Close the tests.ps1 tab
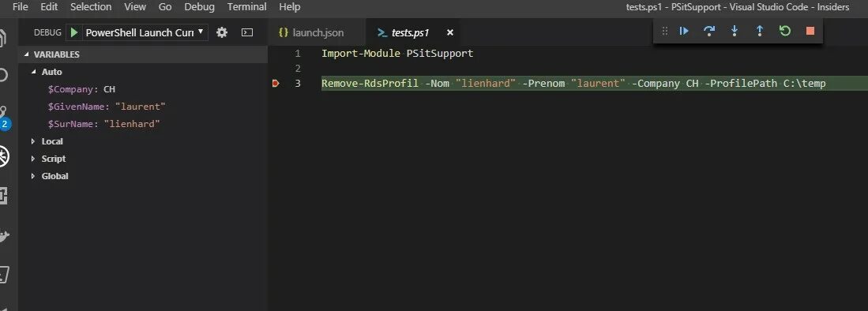This screenshot has width=868, height=311. (450, 32)
